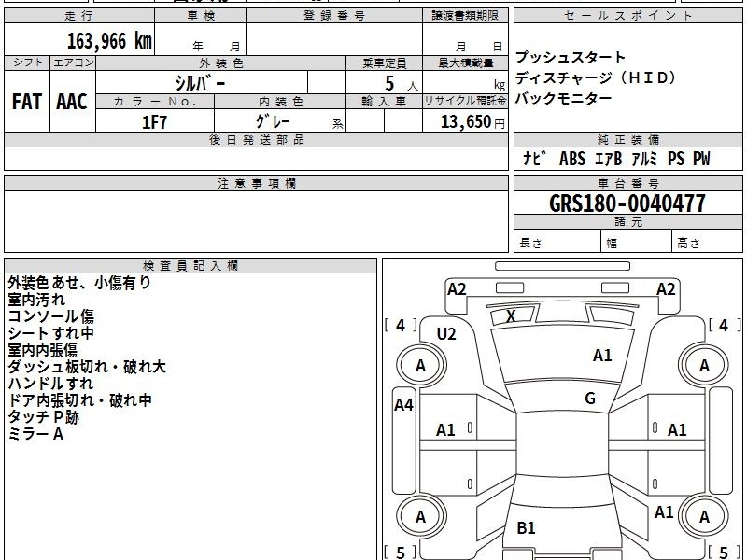The width and height of the screenshot is (747, 560).
Task: Click the 最大積載量 header
Action: [x=465, y=63]
